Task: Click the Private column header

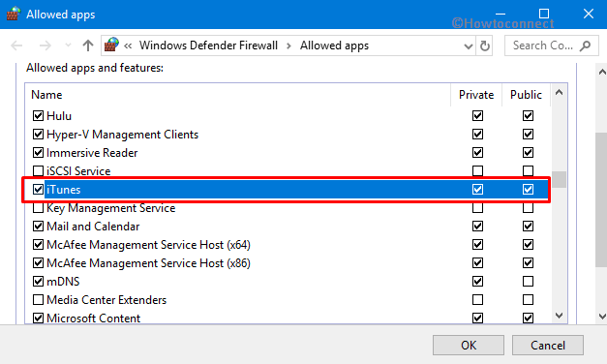Action: 476,95
